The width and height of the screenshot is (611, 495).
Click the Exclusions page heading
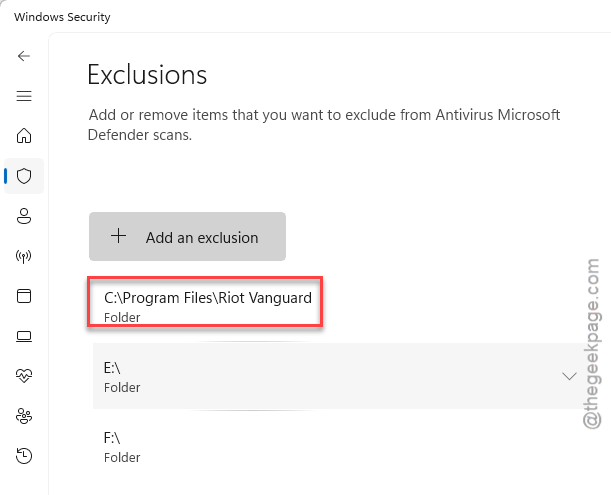[x=147, y=74]
